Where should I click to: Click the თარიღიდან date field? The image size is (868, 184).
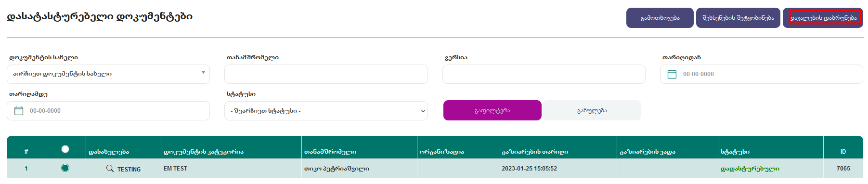pos(762,74)
